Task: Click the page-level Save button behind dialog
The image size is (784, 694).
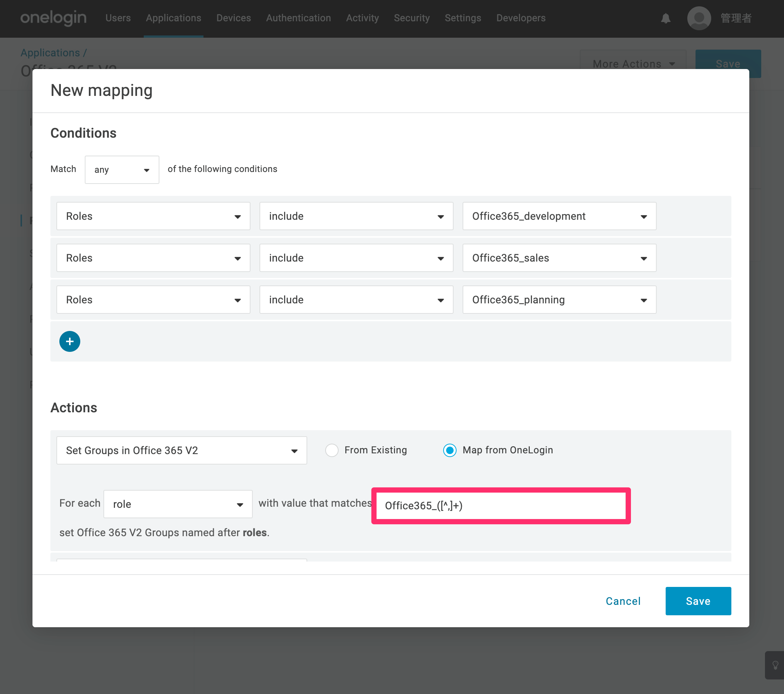Action: tap(728, 64)
